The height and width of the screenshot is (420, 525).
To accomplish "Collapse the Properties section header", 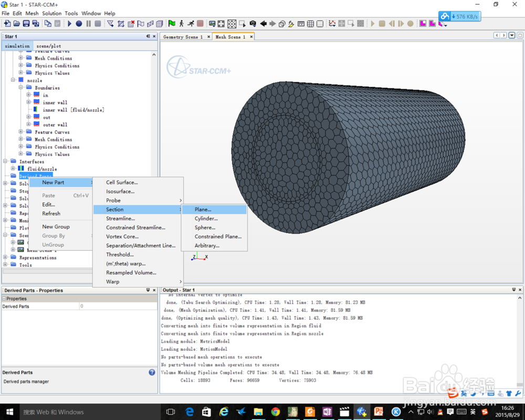I will click(x=4, y=298).
